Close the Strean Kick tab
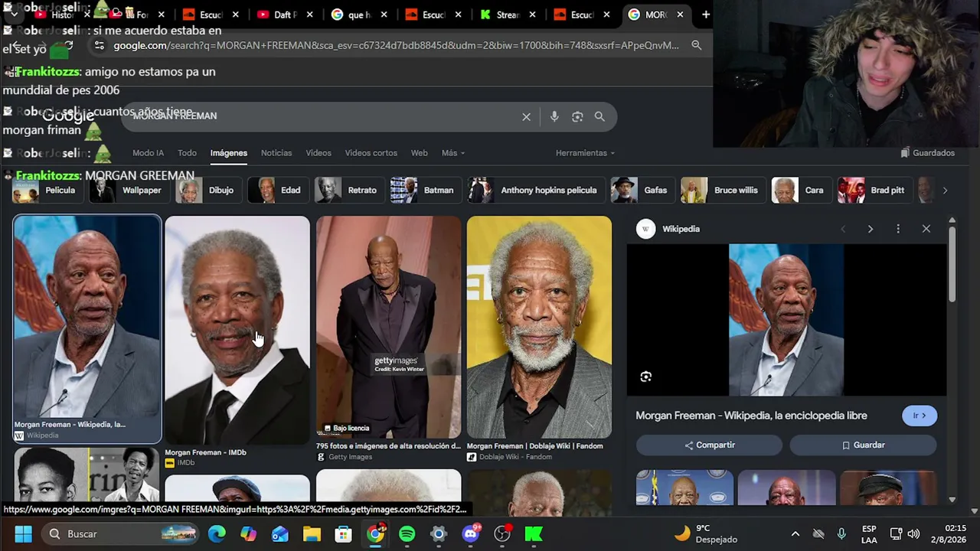Screen dimensions: 980x551 (x=532, y=15)
